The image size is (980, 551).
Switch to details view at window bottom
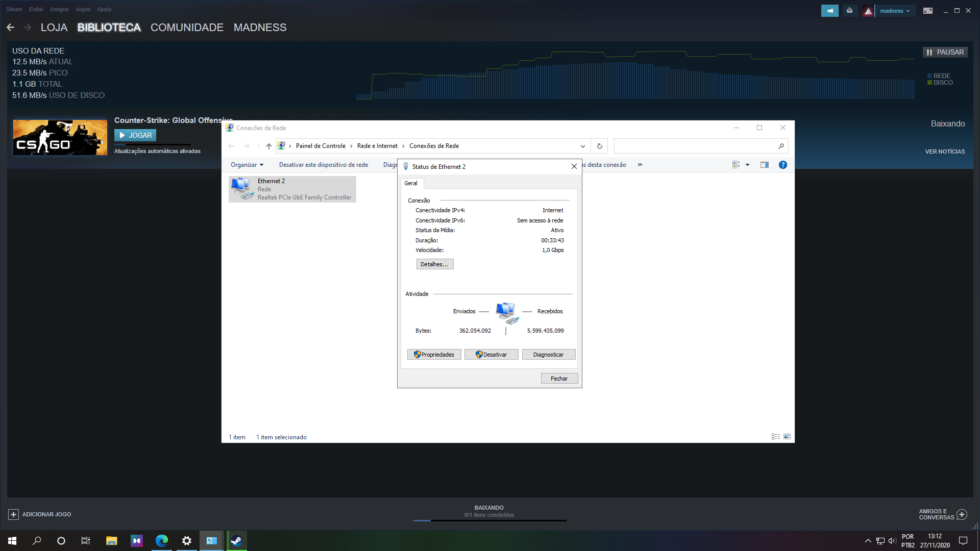tap(775, 437)
